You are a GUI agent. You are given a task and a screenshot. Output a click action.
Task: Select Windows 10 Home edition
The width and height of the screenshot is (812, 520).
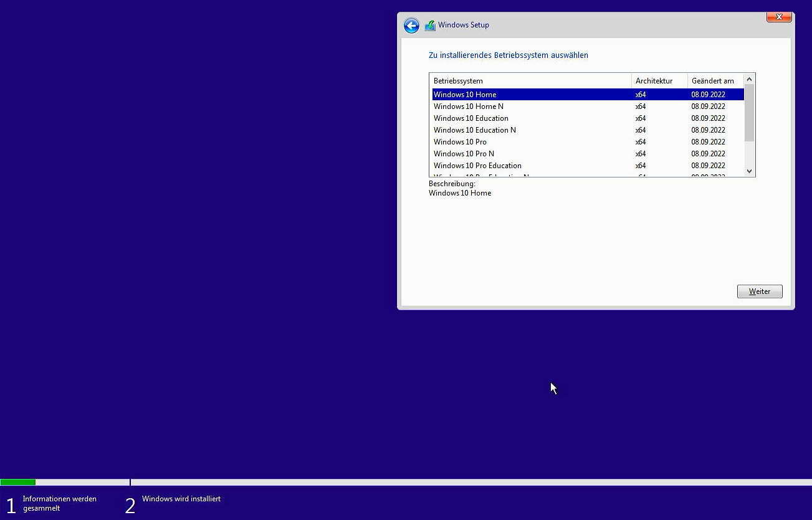pos(588,95)
